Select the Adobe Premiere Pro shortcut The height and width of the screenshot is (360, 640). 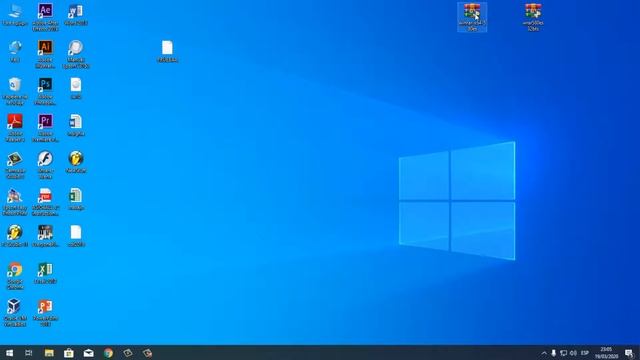45,127
